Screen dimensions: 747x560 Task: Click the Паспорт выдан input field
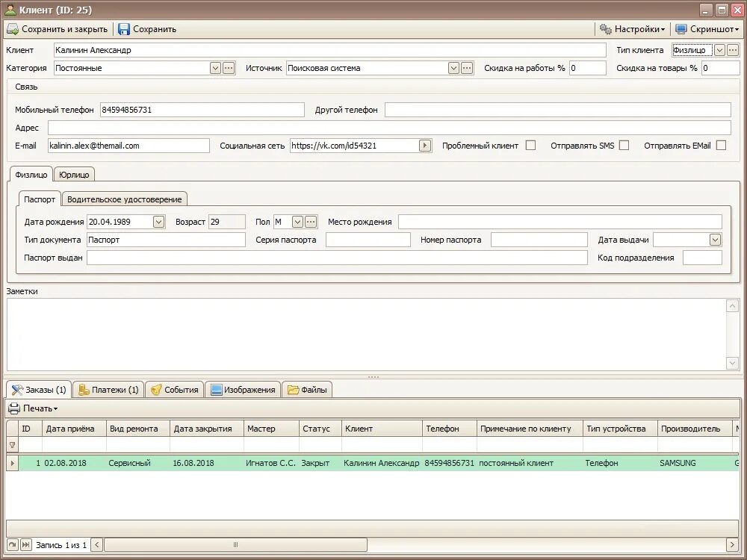[x=337, y=258]
